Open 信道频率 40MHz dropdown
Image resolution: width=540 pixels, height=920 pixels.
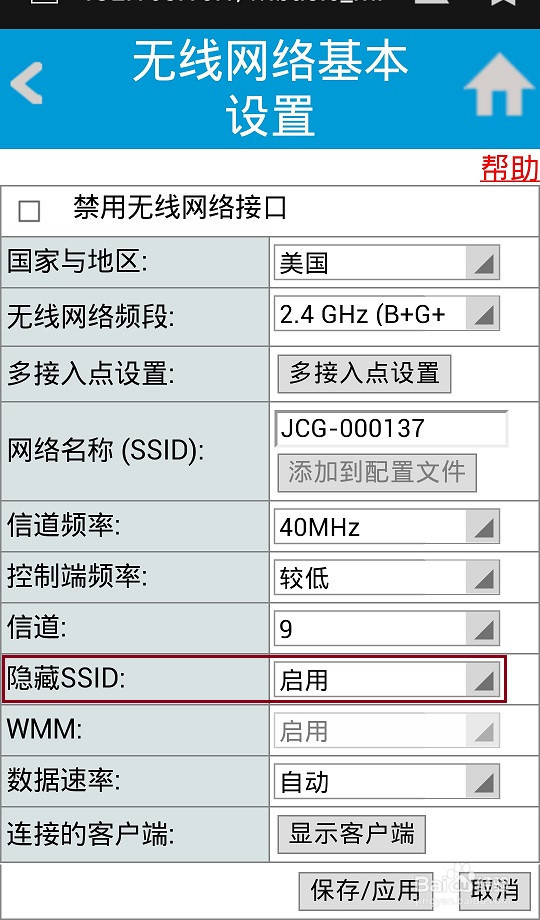[x=387, y=526]
